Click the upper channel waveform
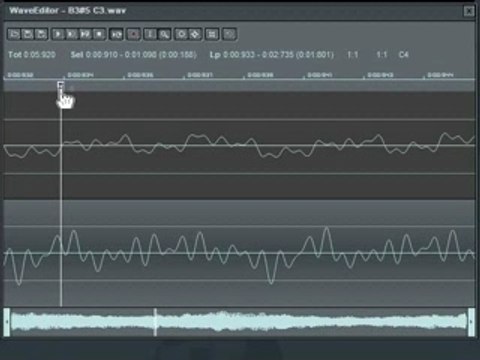Screen dimensions: 480x360 (x=239, y=146)
